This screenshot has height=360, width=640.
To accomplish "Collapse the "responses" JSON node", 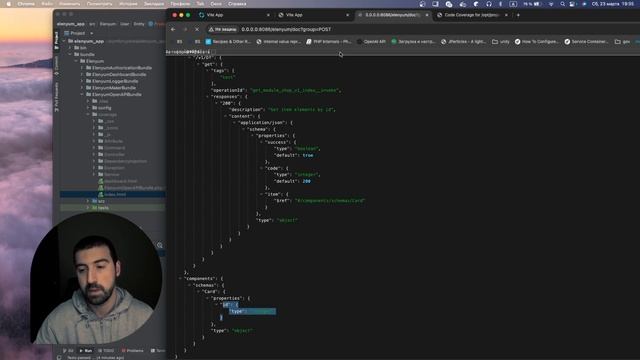I will [x=207, y=97].
